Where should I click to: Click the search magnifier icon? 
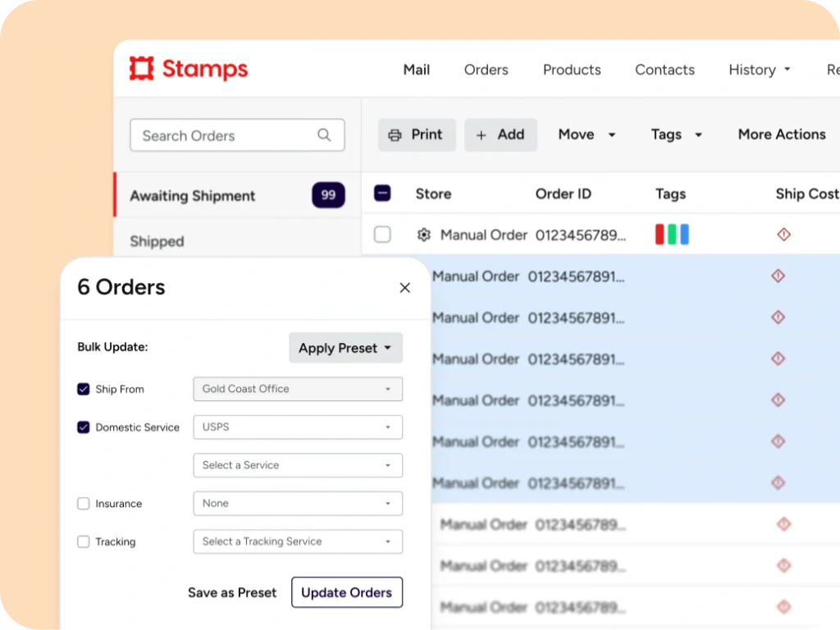324,135
